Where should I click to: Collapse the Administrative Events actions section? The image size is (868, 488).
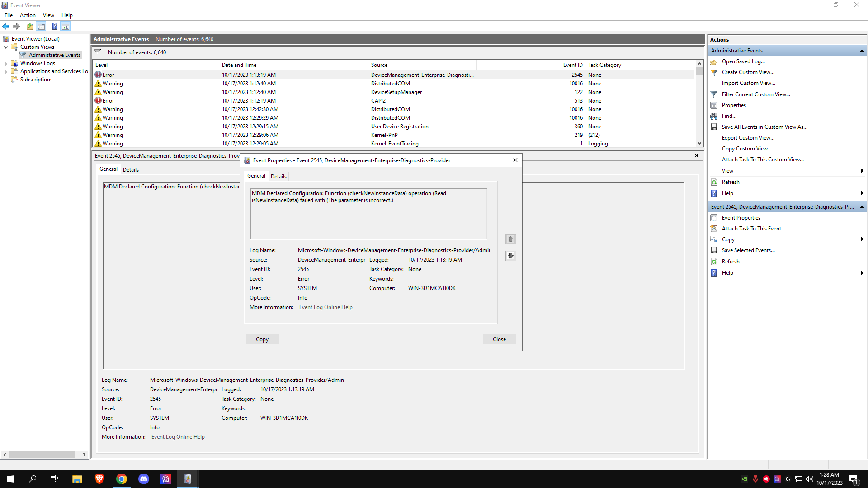click(862, 51)
